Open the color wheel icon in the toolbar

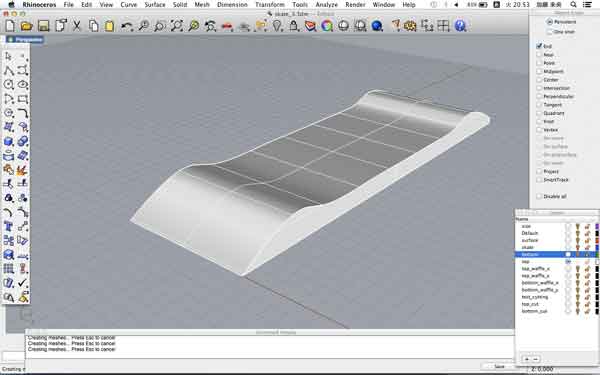coord(327,26)
